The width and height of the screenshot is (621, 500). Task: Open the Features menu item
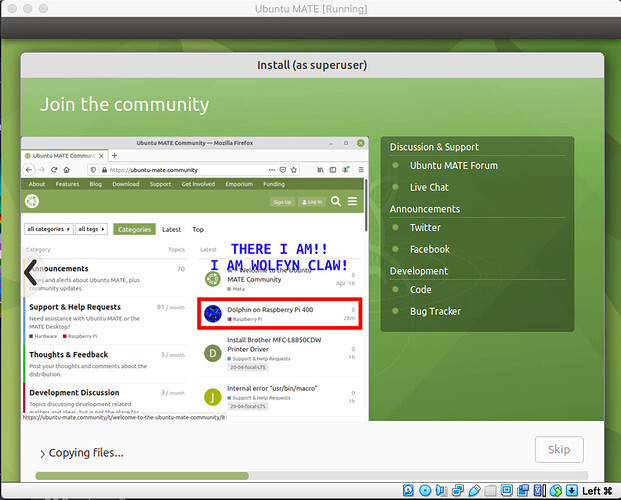[67, 184]
